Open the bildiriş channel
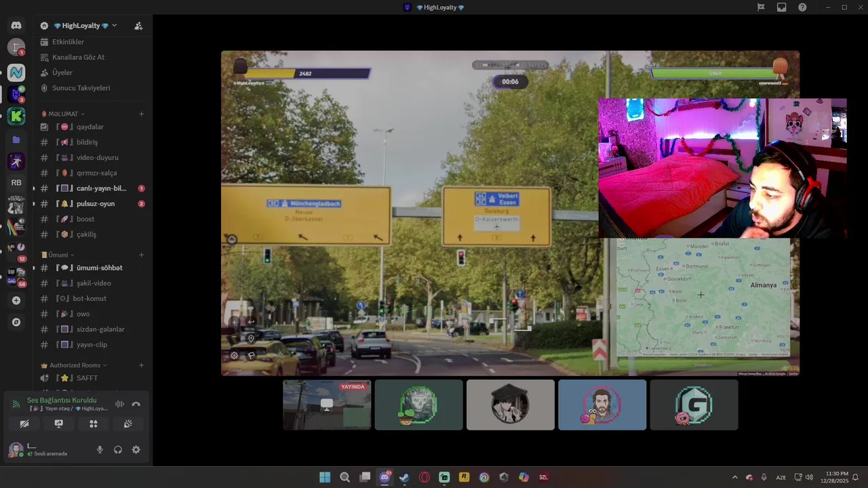Screen dimensions: 868x488 click(x=93, y=142)
